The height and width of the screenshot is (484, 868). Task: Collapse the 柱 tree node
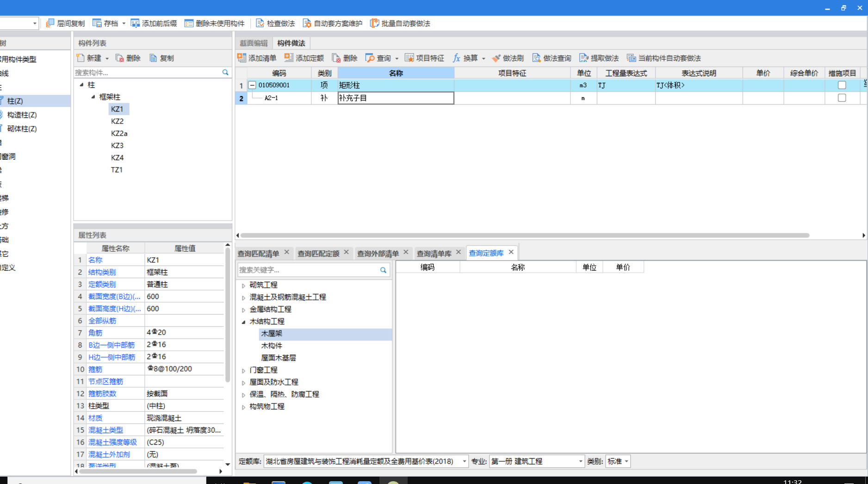tap(81, 85)
